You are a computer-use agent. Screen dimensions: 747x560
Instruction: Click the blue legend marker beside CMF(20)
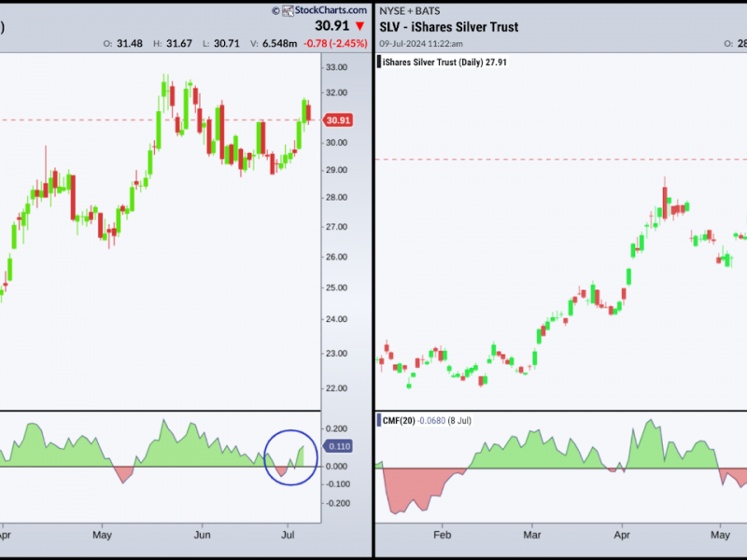[x=379, y=421]
